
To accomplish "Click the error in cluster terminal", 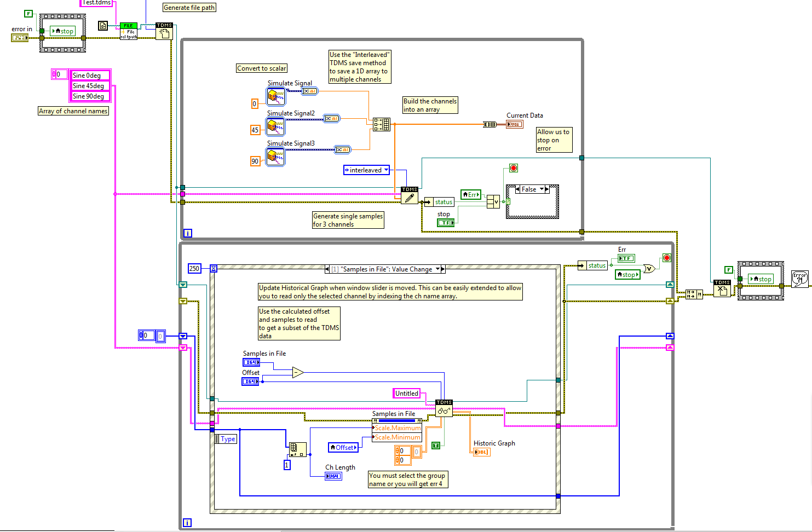I will [x=20, y=37].
